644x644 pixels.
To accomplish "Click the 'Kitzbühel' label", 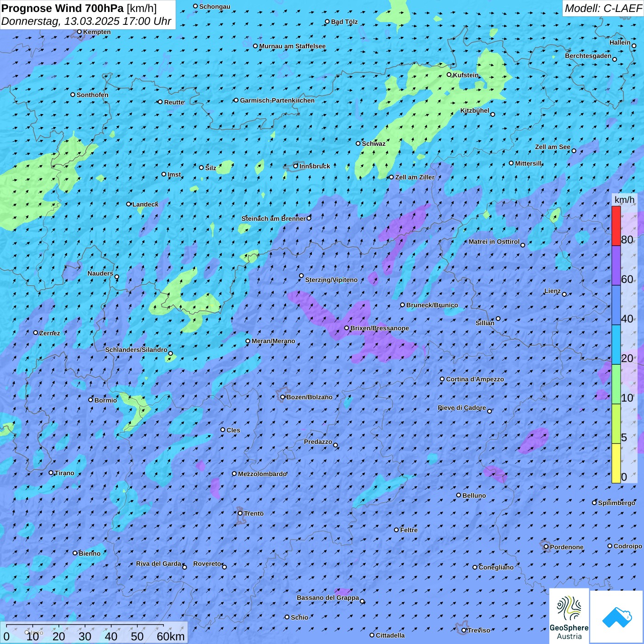I will pos(475,110).
